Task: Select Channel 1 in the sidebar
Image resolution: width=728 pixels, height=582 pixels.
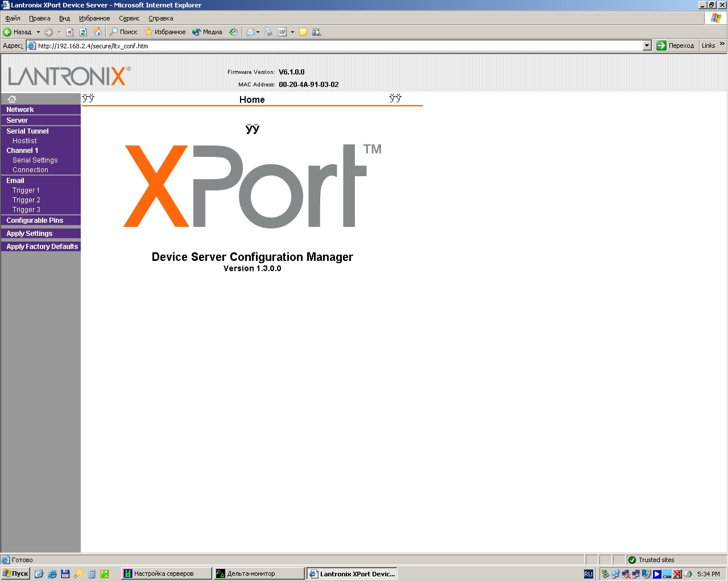Action: coord(22,151)
